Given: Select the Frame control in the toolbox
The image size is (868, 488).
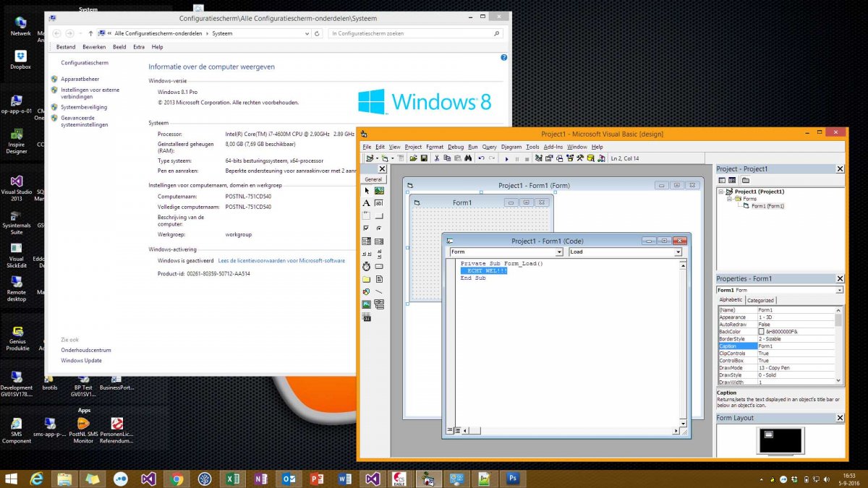Looking at the screenshot, I should tap(367, 215).
